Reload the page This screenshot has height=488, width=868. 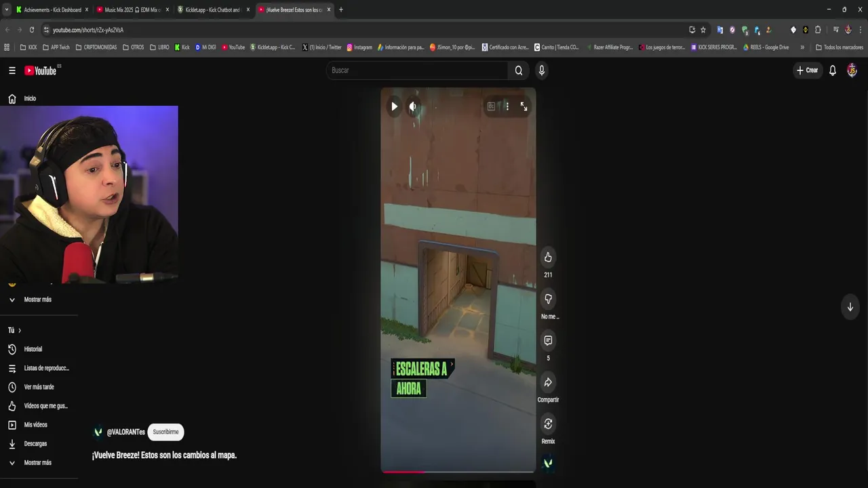pyautogui.click(x=31, y=30)
